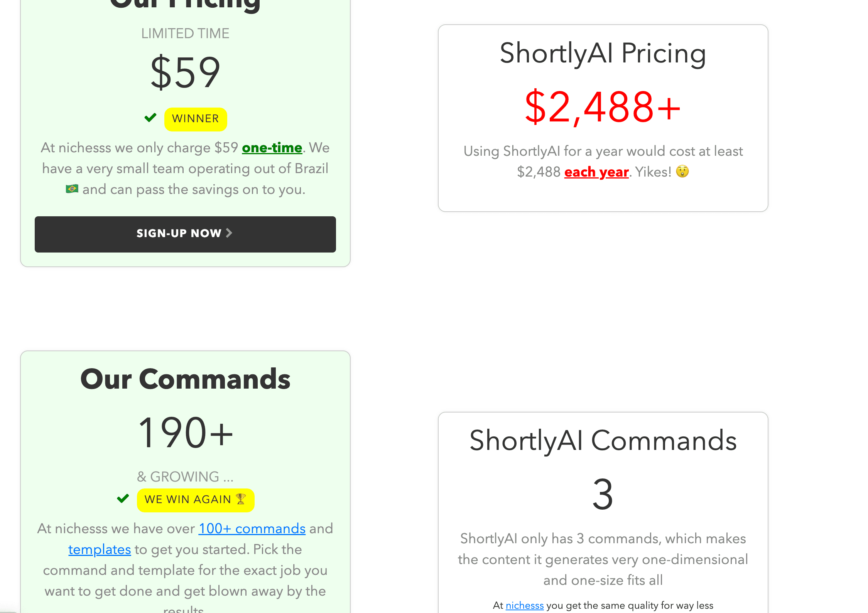Click the SIGN-UP NOW button
Screen dimensions: 868x613
pyautogui.click(x=185, y=234)
